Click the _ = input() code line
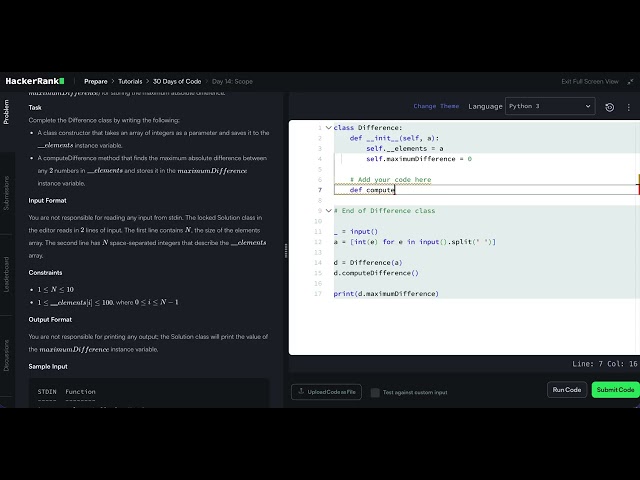Viewport: 640px width, 480px height. 356,231
